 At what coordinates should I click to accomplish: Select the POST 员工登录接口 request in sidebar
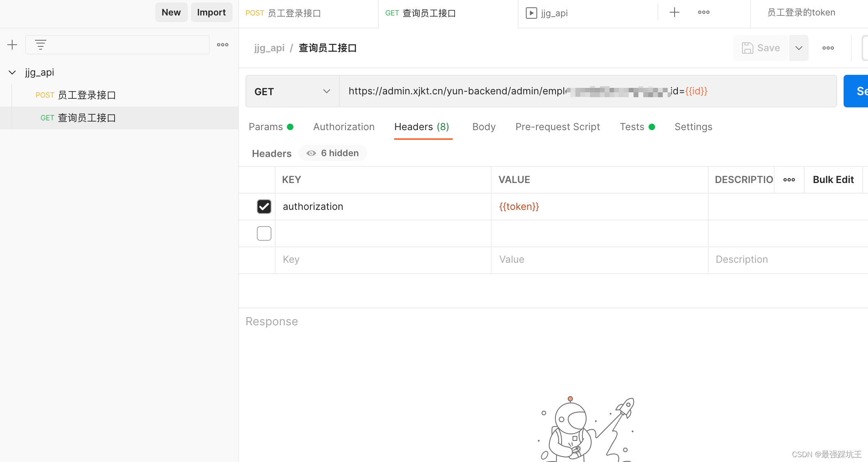point(76,95)
